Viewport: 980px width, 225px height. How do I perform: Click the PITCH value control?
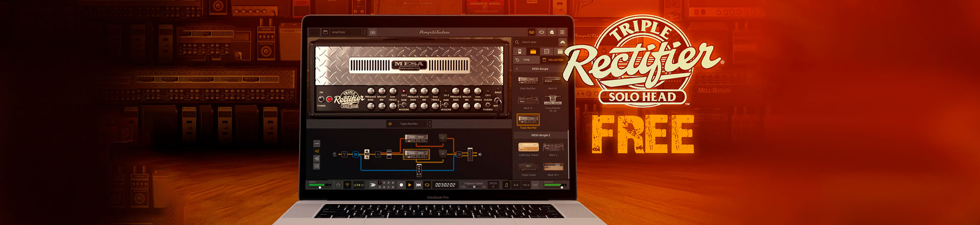pyautogui.click(x=493, y=185)
